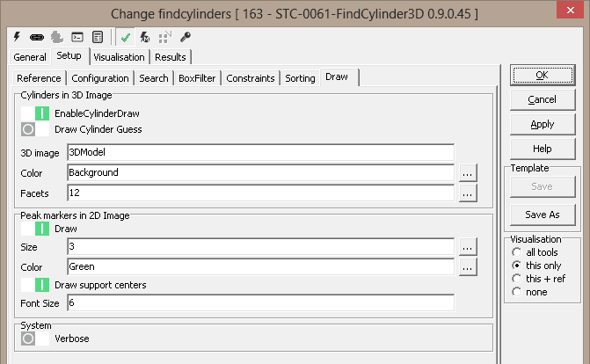This screenshot has height=364, width=590.
Task: Open the BoxFilter sub-tab
Action: (x=197, y=78)
